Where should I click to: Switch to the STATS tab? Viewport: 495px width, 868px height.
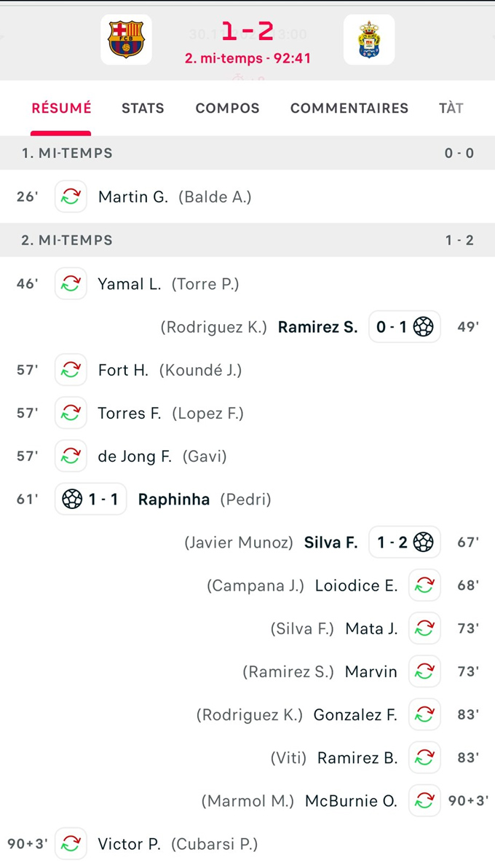coord(143,108)
